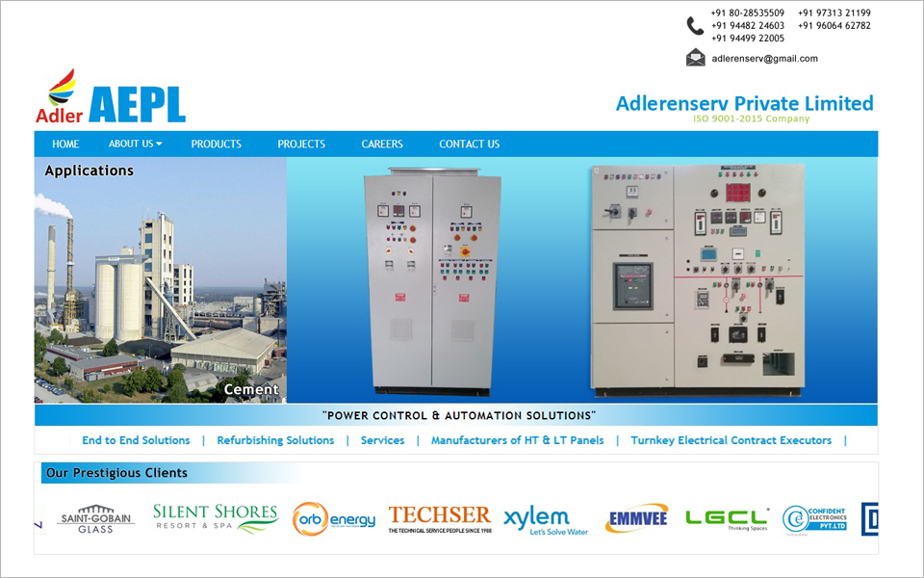Click the Applications heading
The height and width of the screenshot is (578, 924).
(89, 171)
